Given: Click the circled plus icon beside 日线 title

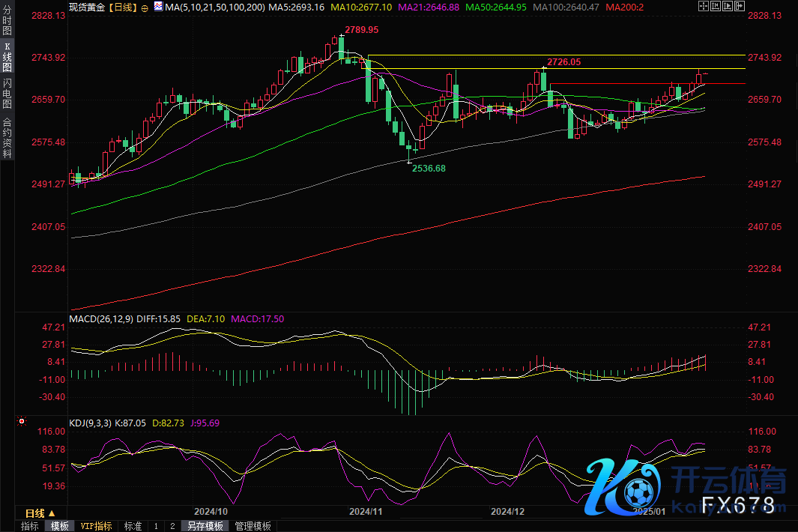Looking at the screenshot, I should (x=145, y=7).
